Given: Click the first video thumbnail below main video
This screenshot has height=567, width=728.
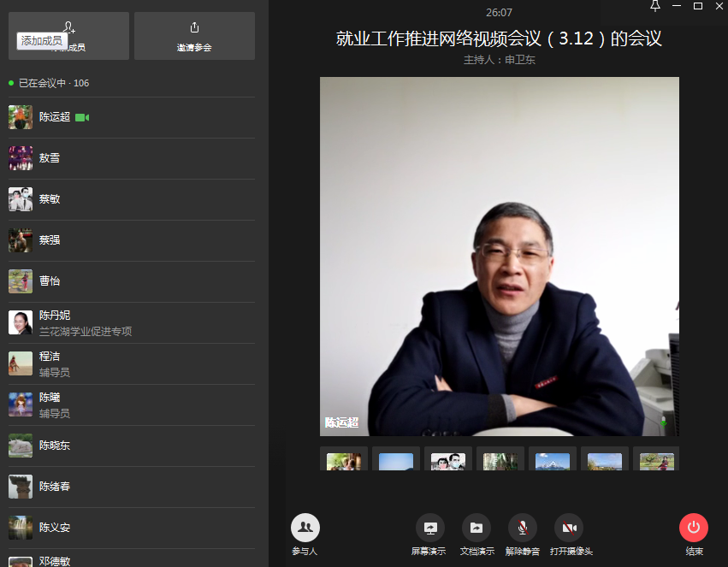Looking at the screenshot, I should [343, 459].
